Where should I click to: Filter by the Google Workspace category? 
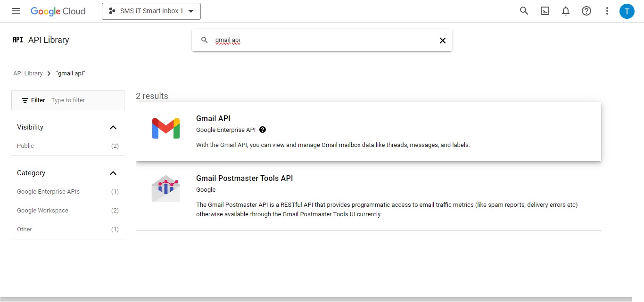tap(42, 210)
